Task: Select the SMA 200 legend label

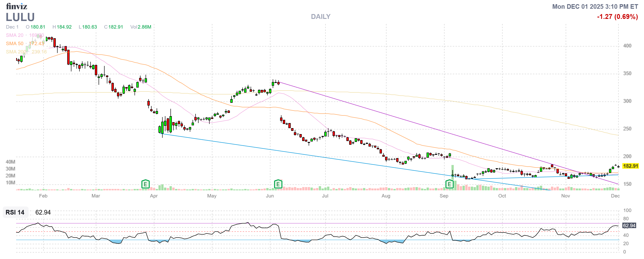Action: click(16, 52)
